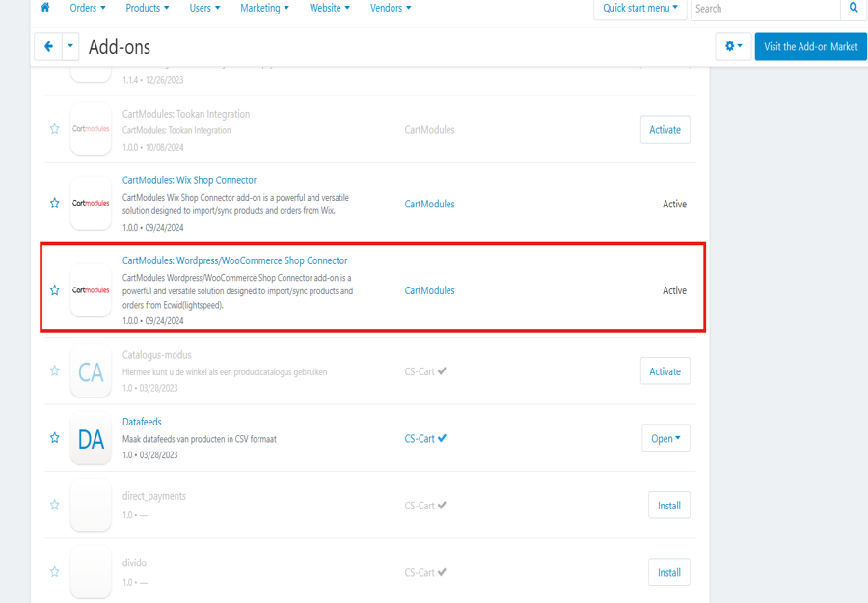Open the Marketing menu

[x=264, y=8]
